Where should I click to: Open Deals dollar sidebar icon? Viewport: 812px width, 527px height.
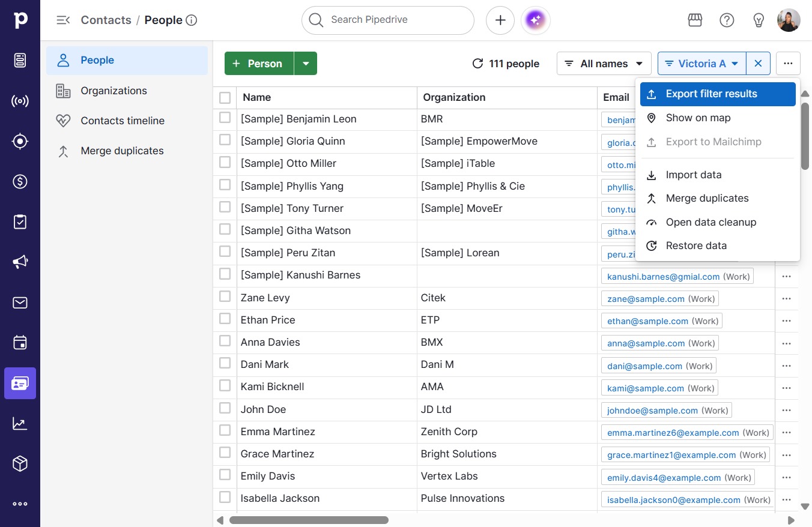[20, 181]
